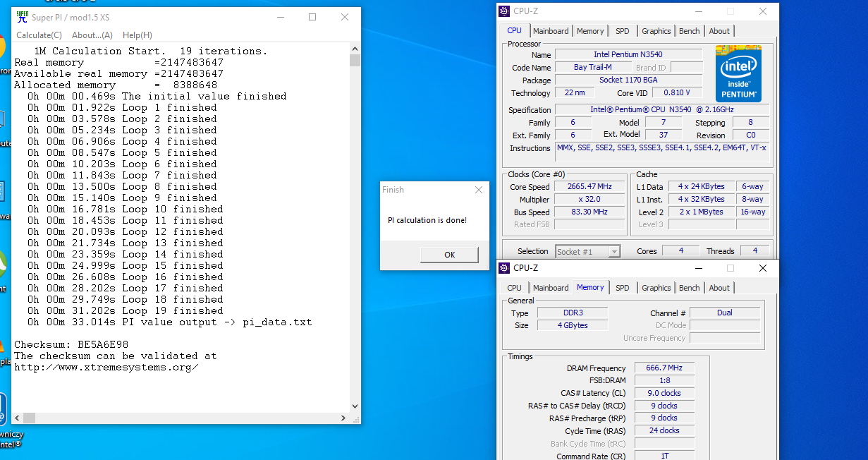Screen dimensions: 868x460
Task: Select the About tab in upper CPU-Z window
Action: (719, 31)
